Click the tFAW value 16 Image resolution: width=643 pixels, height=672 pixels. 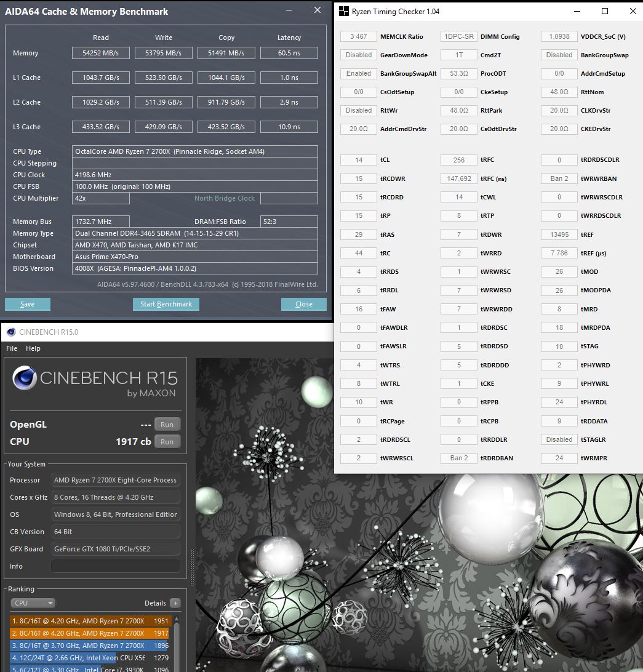359,309
